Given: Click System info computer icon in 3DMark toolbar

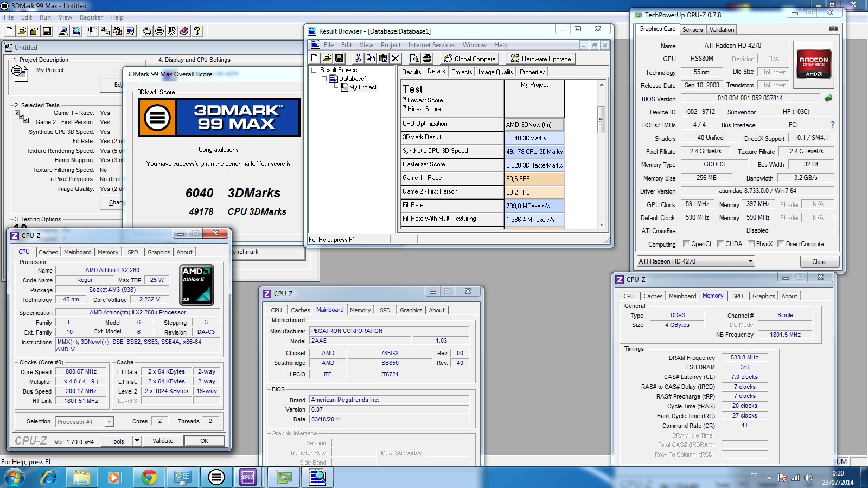Looking at the screenshot, I should (x=63, y=31).
